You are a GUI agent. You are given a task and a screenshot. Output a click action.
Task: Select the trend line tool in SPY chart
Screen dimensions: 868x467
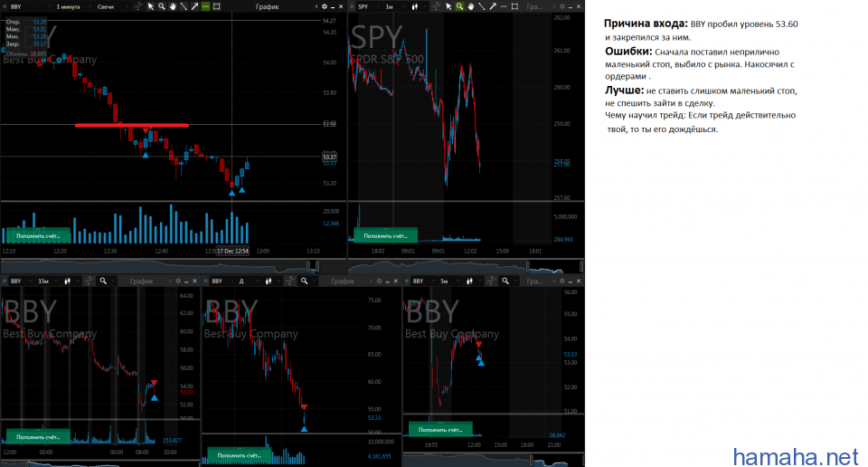[482, 6]
